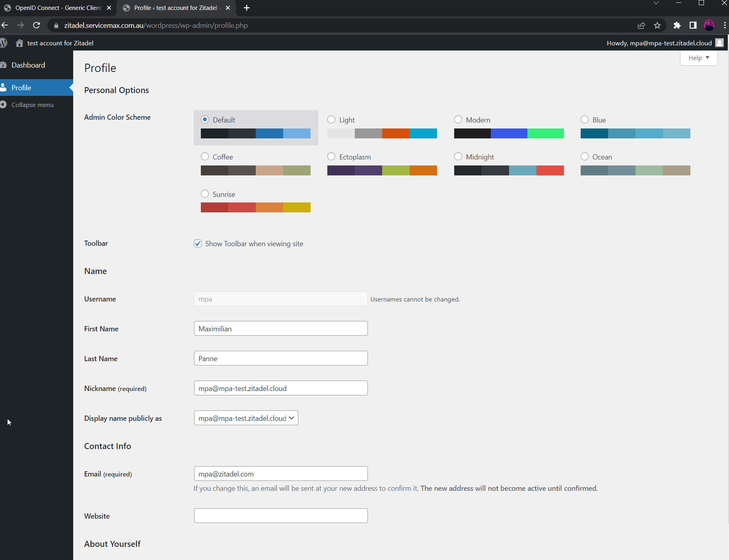Screen dimensions: 729x560
Task: Click the disabled Username field
Action: pyautogui.click(x=281, y=299)
